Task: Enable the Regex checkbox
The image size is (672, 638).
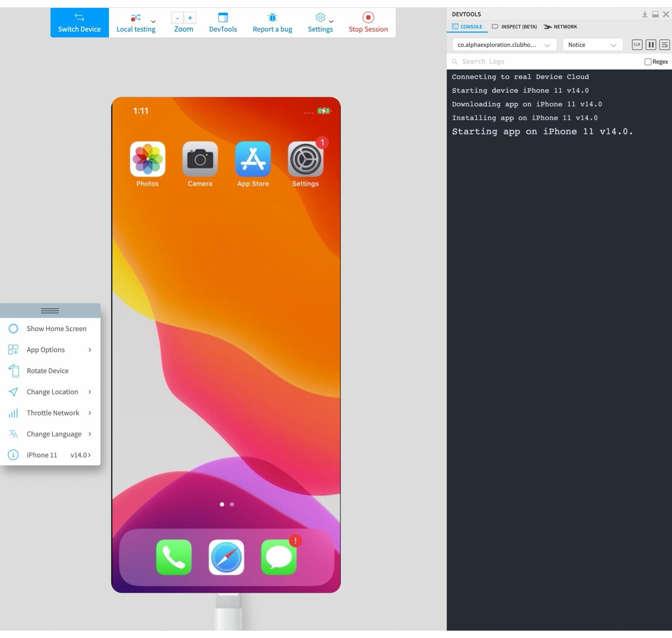Action: [647, 62]
